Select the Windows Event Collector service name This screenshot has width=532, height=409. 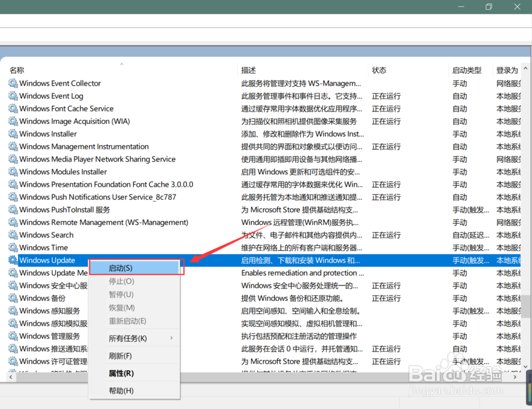click(60, 83)
